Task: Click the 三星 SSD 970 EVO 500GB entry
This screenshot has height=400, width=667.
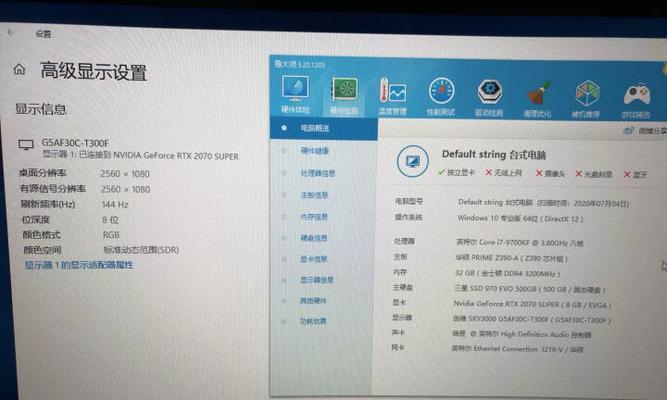Action: tap(530, 289)
